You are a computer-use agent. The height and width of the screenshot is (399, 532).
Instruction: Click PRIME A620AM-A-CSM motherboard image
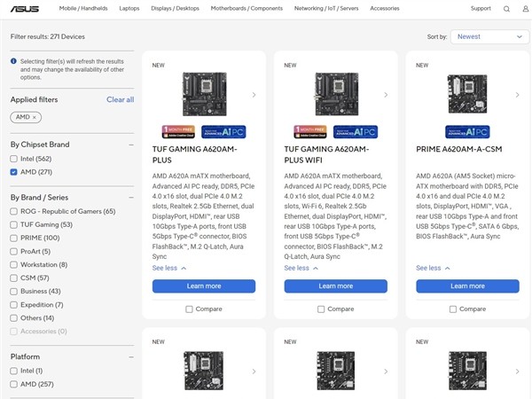tap(467, 94)
